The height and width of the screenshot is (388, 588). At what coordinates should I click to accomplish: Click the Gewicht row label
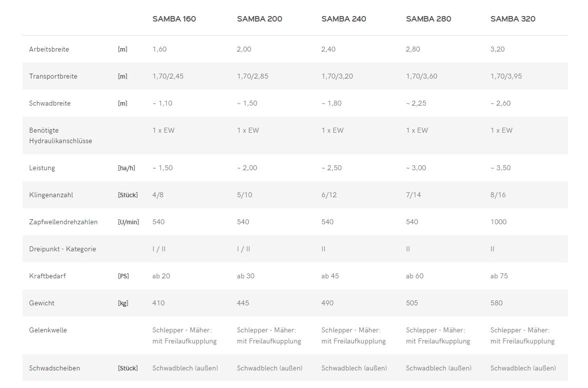point(42,303)
